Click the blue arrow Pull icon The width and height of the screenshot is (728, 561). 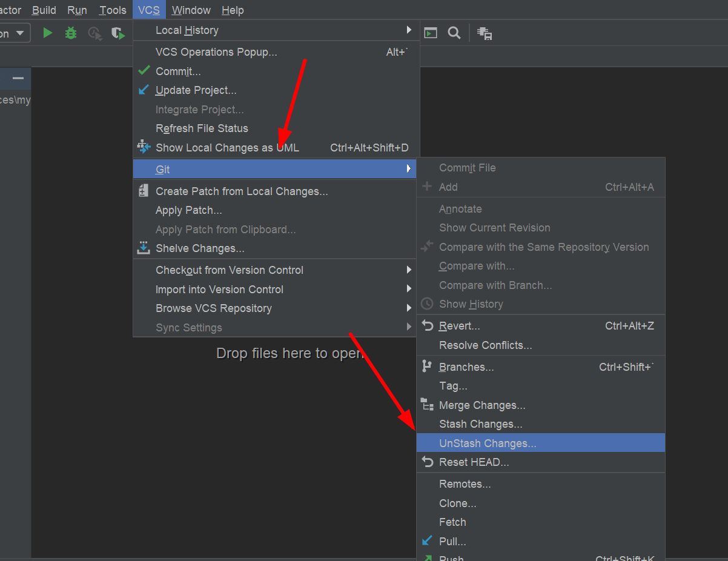[427, 540]
